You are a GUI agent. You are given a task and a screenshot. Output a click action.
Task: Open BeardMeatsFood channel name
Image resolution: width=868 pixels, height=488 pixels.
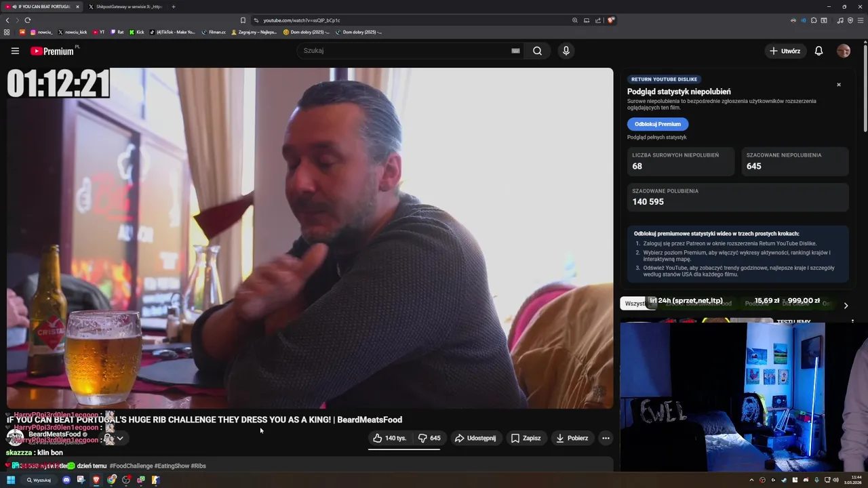point(54,434)
